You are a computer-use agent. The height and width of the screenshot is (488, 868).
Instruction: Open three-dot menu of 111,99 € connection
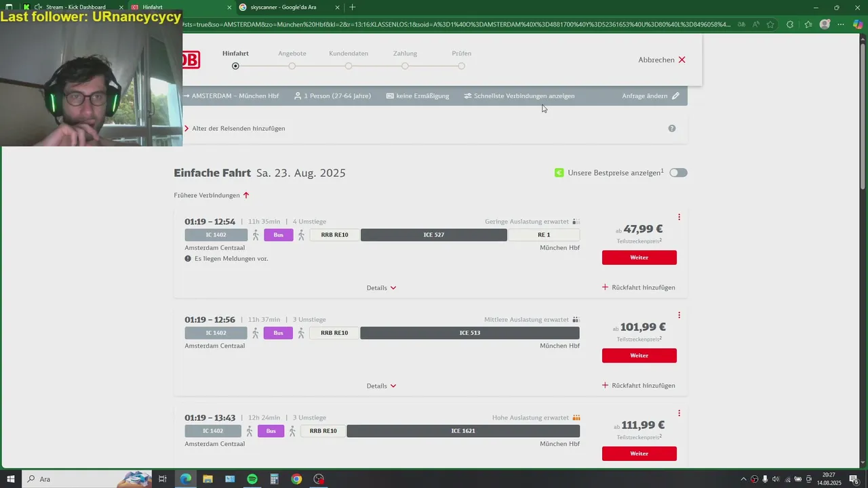679,413
